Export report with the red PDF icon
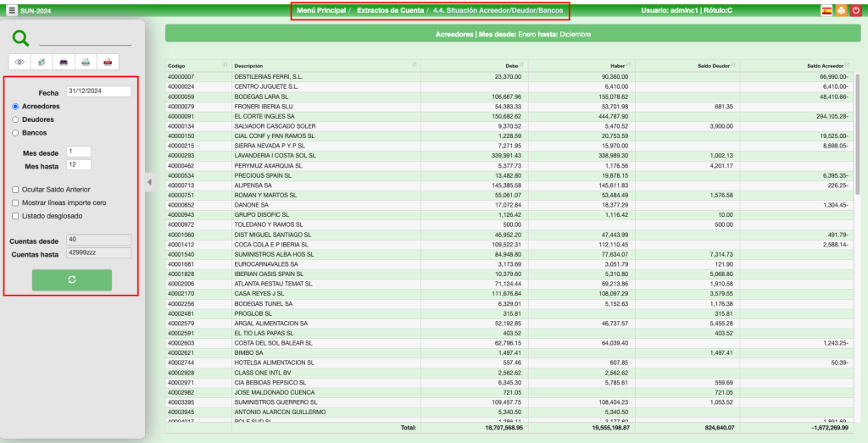Image resolution: width=868 pixels, height=443 pixels. tap(108, 62)
